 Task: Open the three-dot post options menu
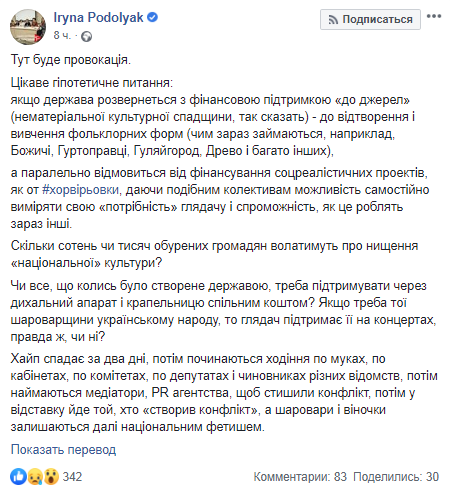(434, 16)
